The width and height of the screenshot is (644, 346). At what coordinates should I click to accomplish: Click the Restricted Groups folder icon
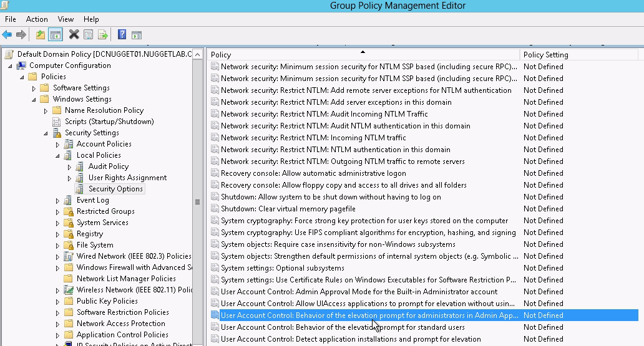pos(69,211)
